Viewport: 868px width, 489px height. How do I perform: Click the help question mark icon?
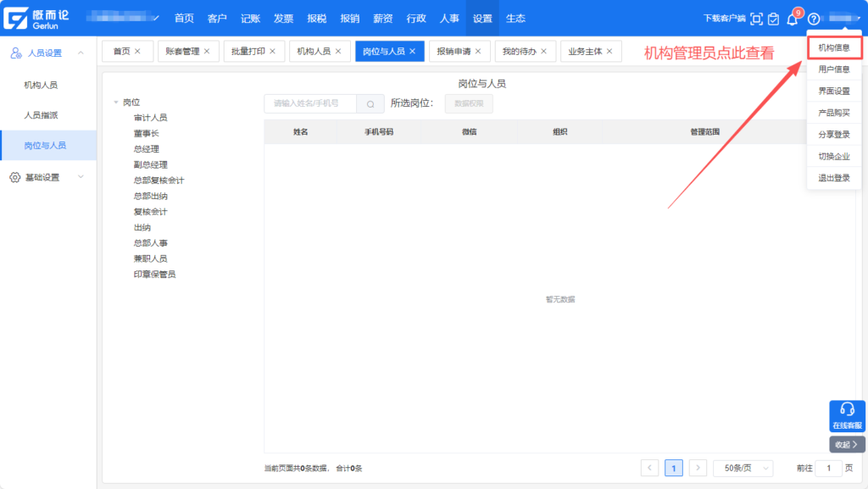coord(814,19)
